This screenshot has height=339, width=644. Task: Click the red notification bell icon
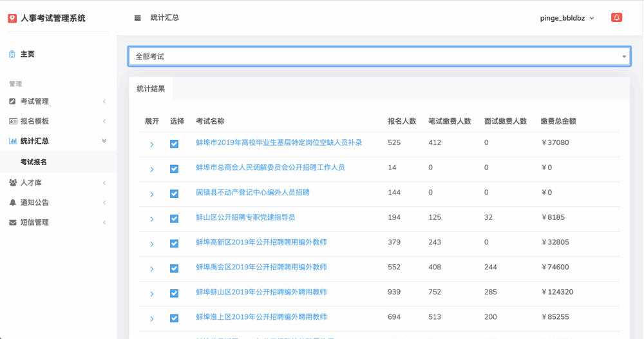tap(616, 17)
